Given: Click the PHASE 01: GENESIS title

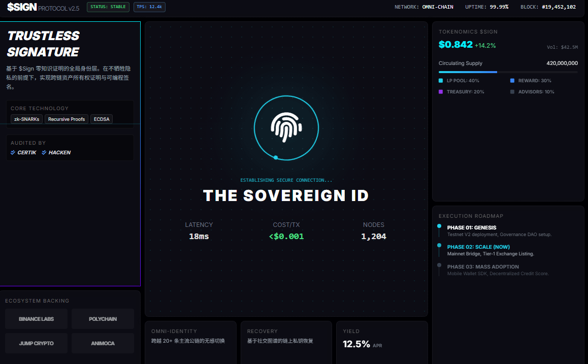Looking at the screenshot, I should 472,227.
